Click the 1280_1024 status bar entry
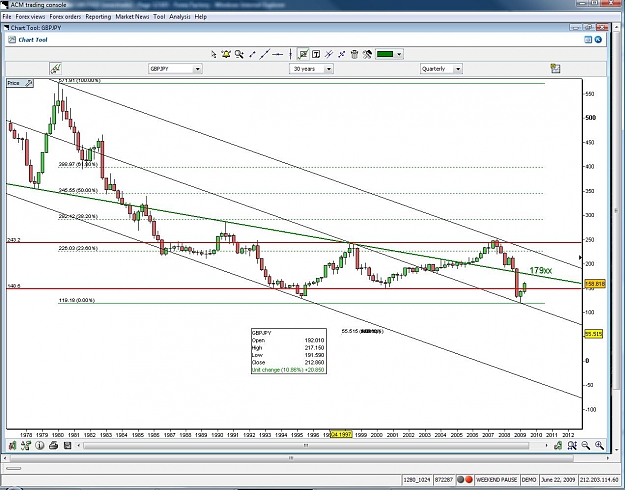The height and width of the screenshot is (490, 625). [x=417, y=480]
